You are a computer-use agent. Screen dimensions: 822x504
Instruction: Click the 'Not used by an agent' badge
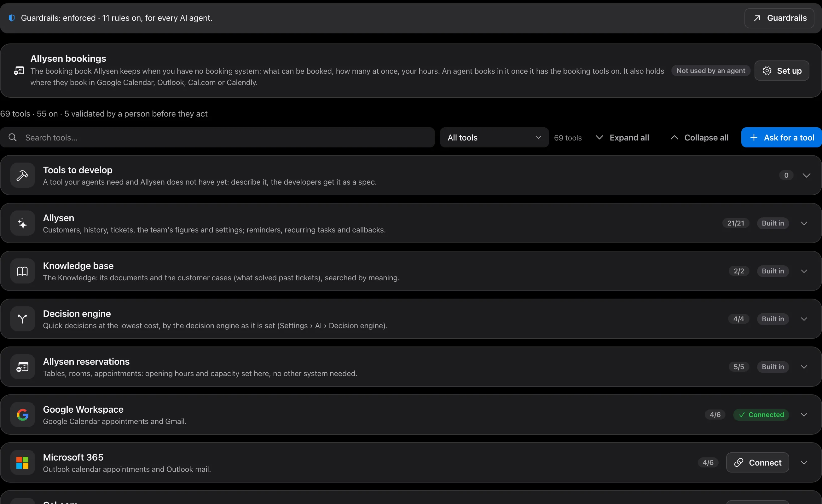(x=710, y=71)
